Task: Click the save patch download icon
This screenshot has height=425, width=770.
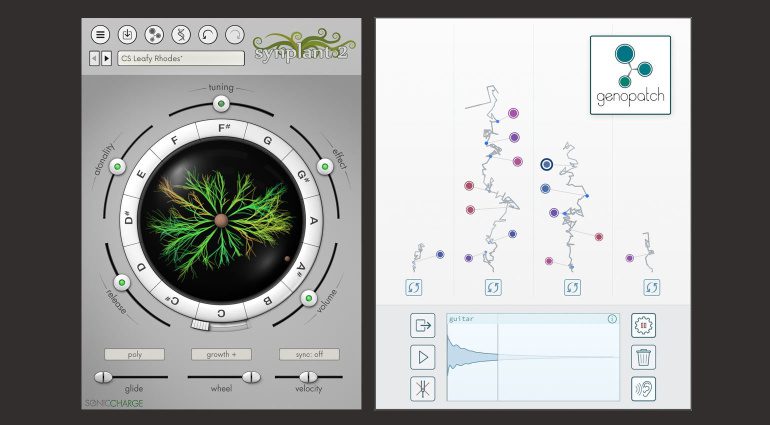Action: tap(128, 35)
